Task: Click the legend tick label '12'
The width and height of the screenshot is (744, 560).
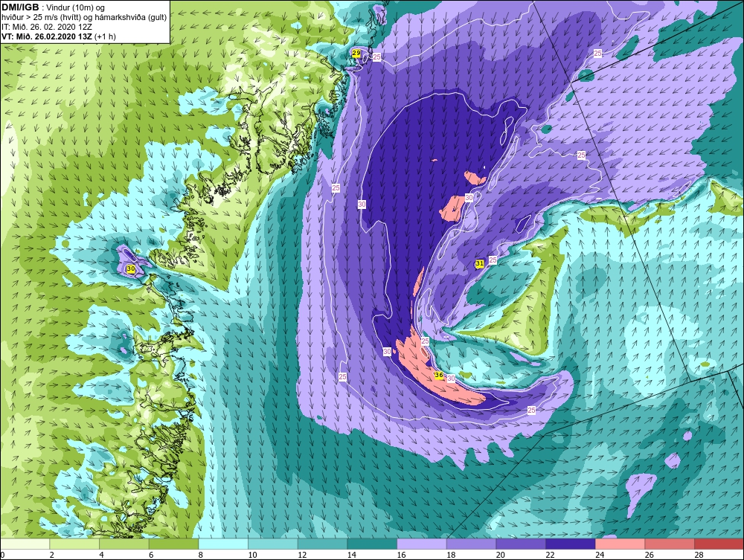Action: click(302, 555)
